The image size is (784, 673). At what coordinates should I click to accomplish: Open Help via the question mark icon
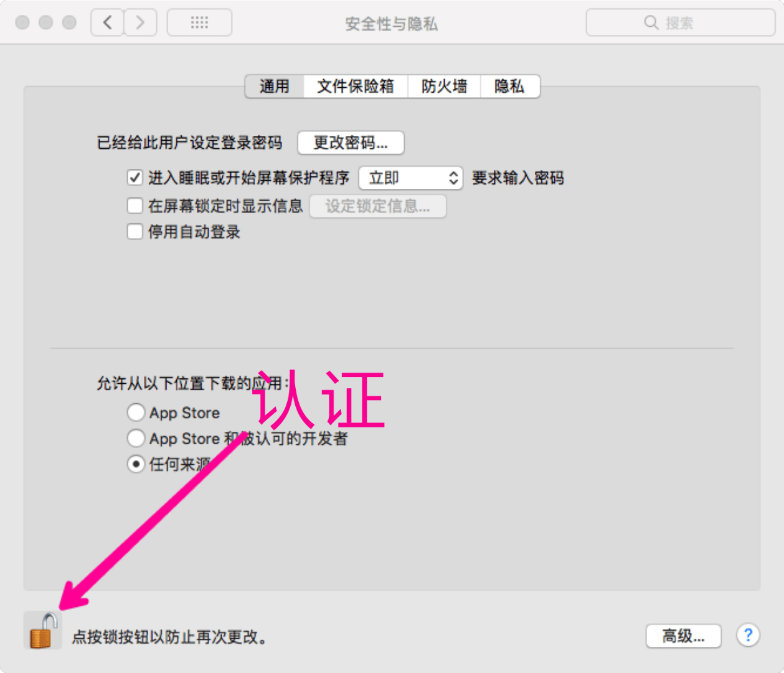748,635
